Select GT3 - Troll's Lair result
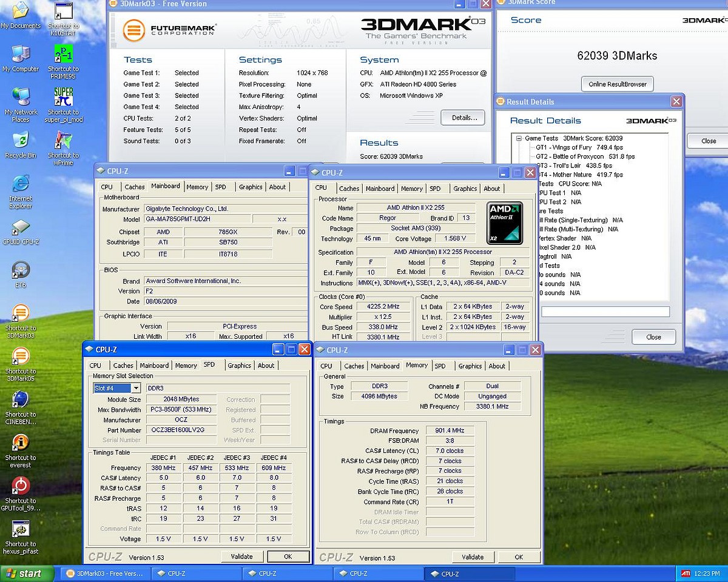Viewport: 728px width, 582px height. pos(573,166)
